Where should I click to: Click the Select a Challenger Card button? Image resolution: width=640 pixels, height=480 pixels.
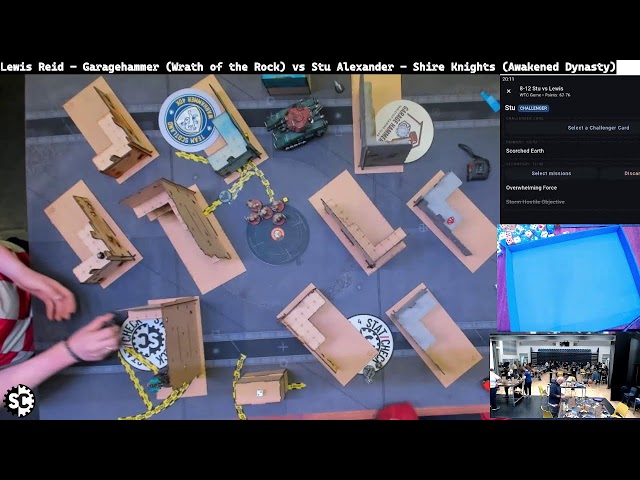[598, 128]
